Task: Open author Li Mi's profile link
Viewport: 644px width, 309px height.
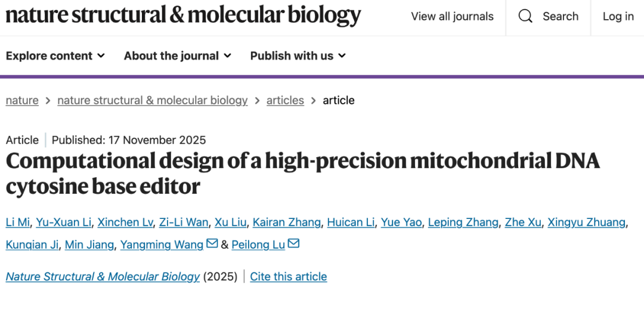Action: click(17, 223)
